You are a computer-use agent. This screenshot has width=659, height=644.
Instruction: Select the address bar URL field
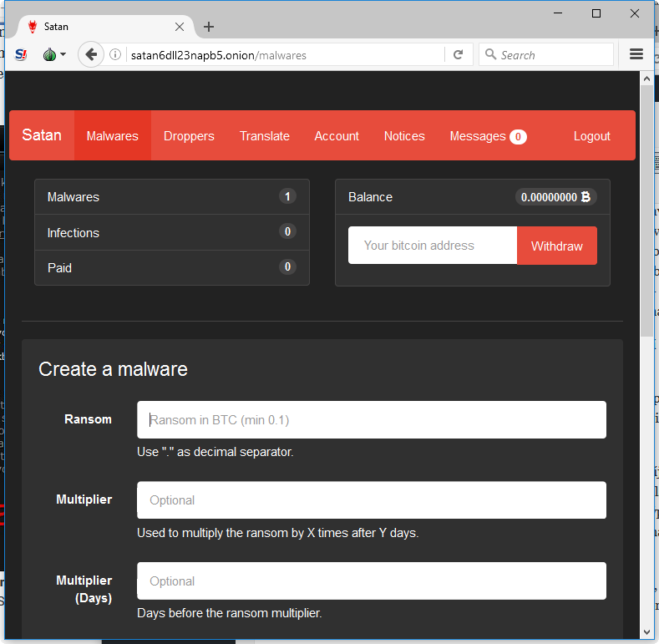pos(286,55)
